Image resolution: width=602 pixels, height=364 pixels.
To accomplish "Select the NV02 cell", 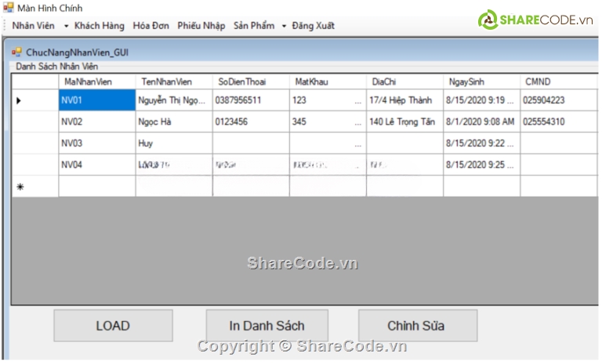I will (97, 122).
